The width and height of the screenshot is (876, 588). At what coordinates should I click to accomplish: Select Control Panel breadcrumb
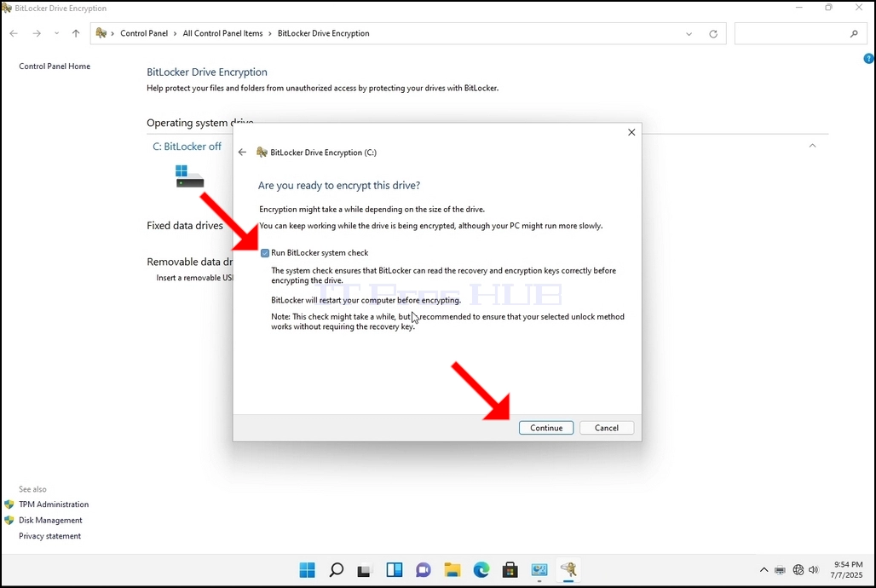tap(143, 33)
